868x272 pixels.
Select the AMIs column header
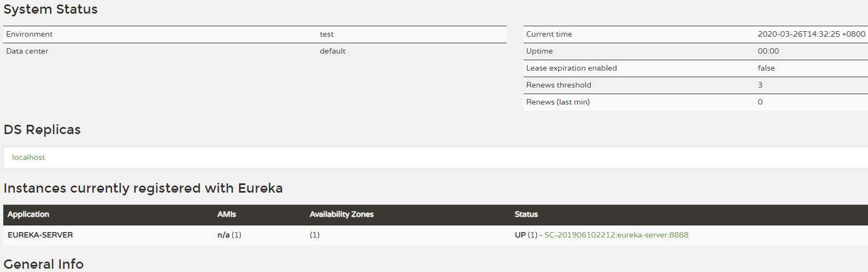[226, 215]
